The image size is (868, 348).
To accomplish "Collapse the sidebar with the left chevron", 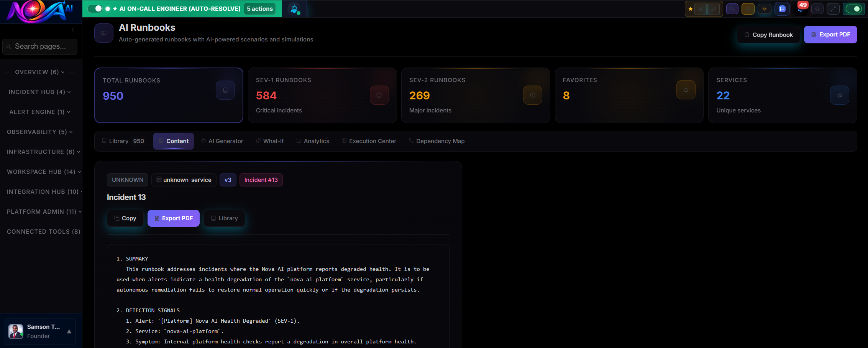I will point(73,30).
